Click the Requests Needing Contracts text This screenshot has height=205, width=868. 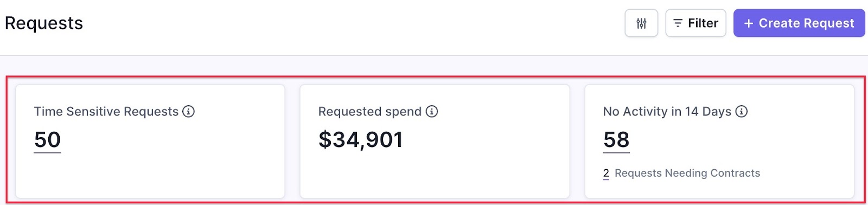pos(687,174)
